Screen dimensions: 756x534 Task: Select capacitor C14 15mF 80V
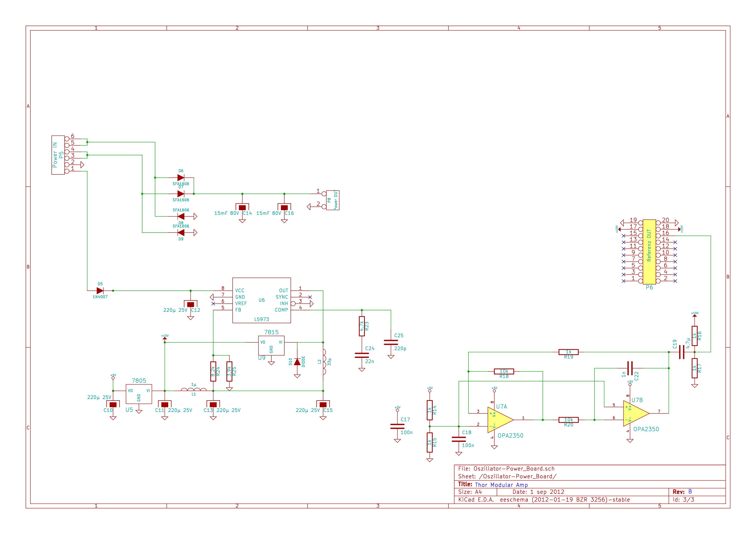click(242, 207)
